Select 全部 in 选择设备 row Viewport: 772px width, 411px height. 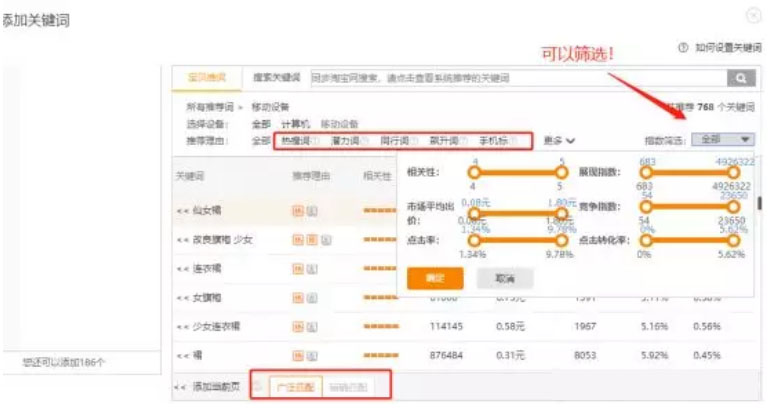pyautogui.click(x=261, y=124)
